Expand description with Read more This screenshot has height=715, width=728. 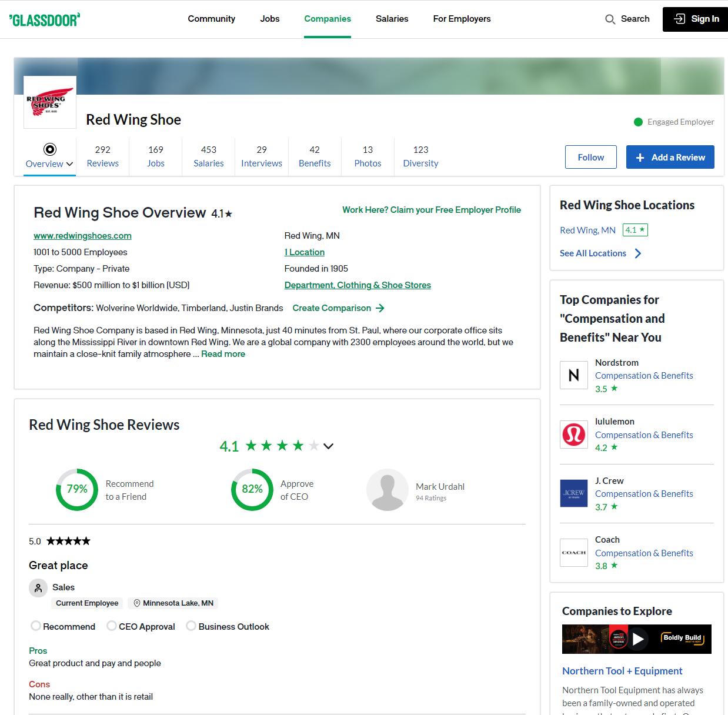pos(223,354)
